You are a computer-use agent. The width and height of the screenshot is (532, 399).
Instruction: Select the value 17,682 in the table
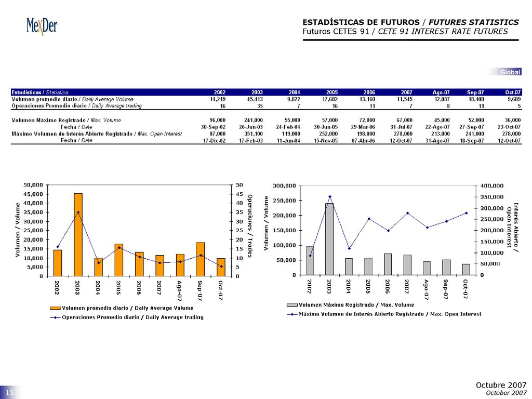tap(330, 99)
